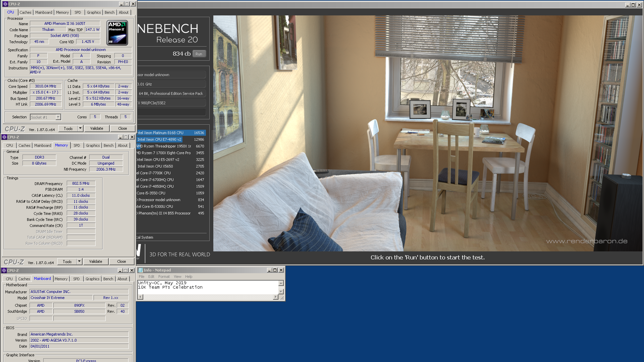Switch to CPU tab in Memory CPU-Z window
The width and height of the screenshot is (644, 362).
click(x=9, y=145)
